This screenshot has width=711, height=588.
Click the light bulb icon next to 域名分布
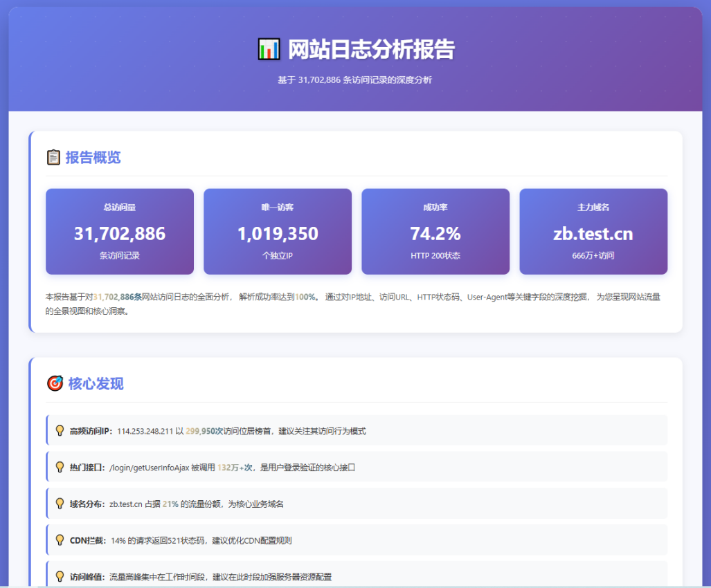(60, 504)
